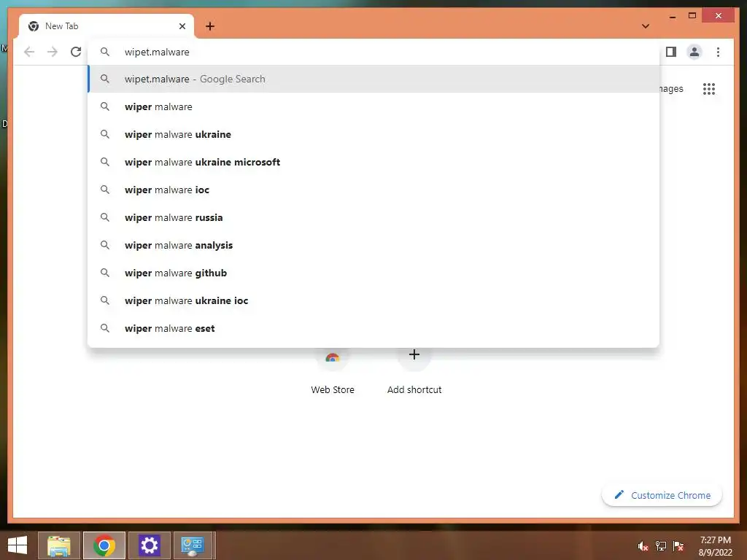The height and width of the screenshot is (560, 747).
Task: Expand the tab search chevron
Action: click(x=646, y=26)
